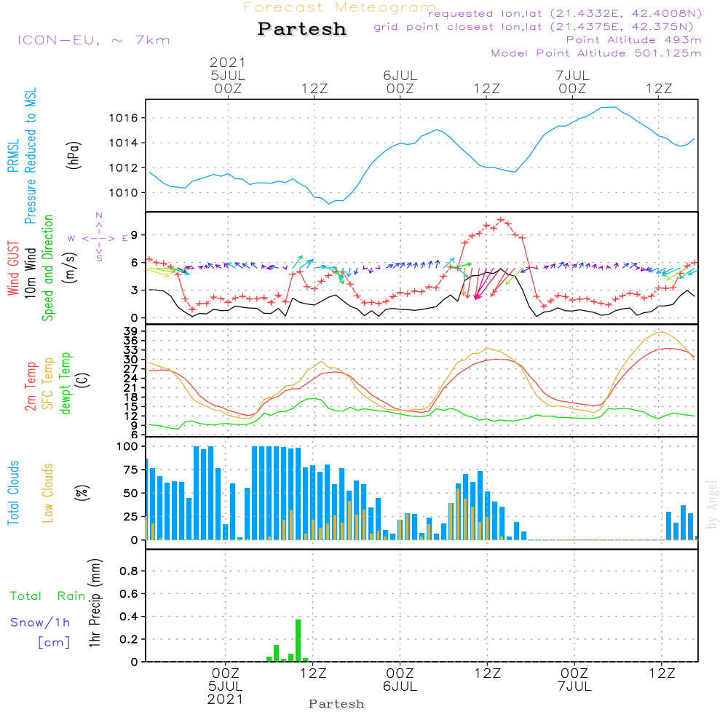
Task: Click the '10m Wind' label
Action: click(30, 273)
